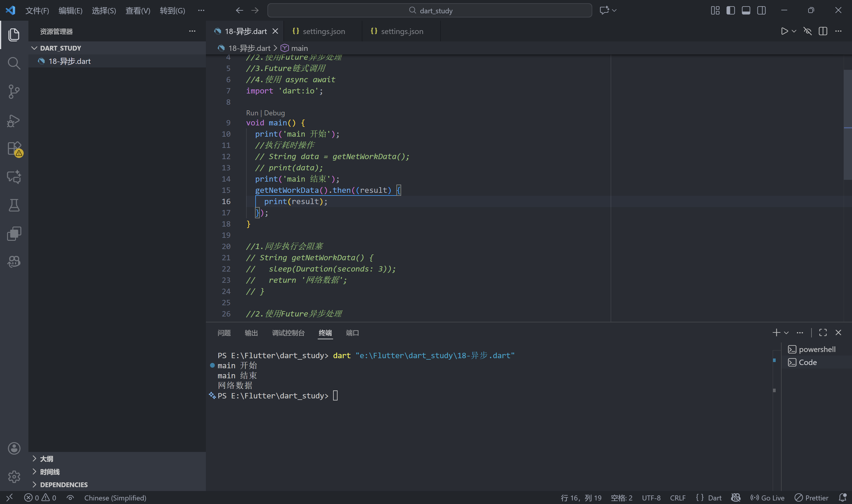This screenshot has width=852, height=504.
Task: Click the Manage settings gear icon
Action: tap(14, 476)
